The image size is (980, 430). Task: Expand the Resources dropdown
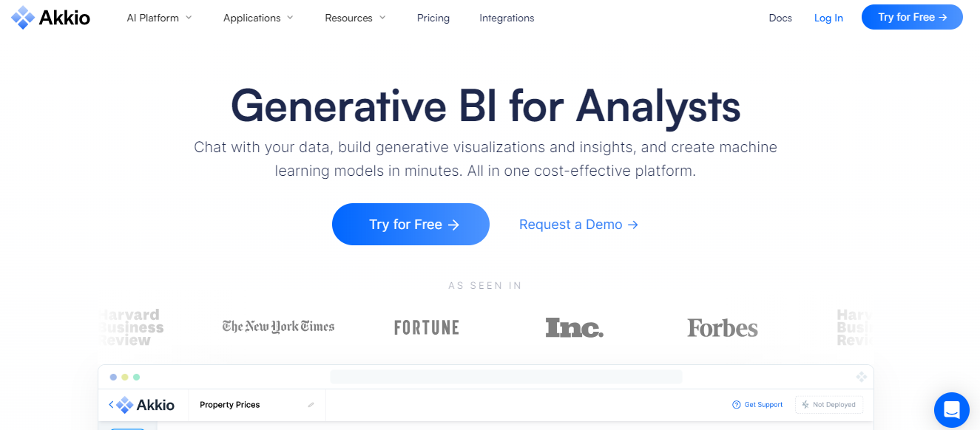pyautogui.click(x=355, y=17)
